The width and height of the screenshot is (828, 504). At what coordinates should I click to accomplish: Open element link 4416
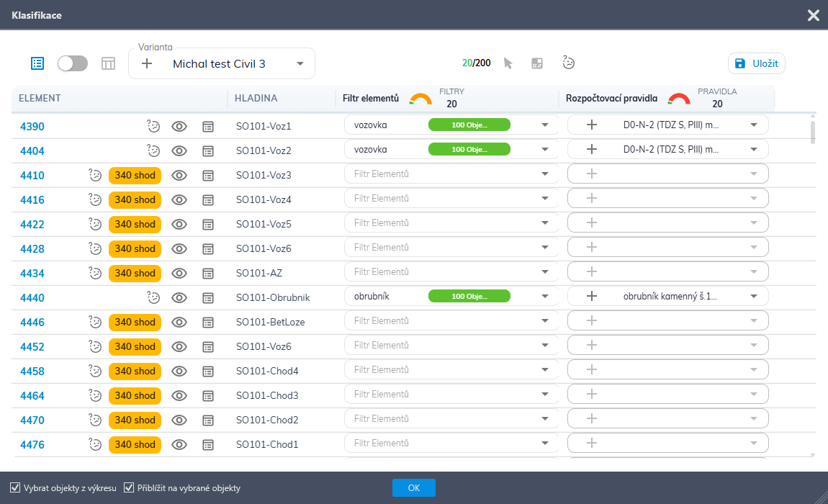(x=32, y=200)
